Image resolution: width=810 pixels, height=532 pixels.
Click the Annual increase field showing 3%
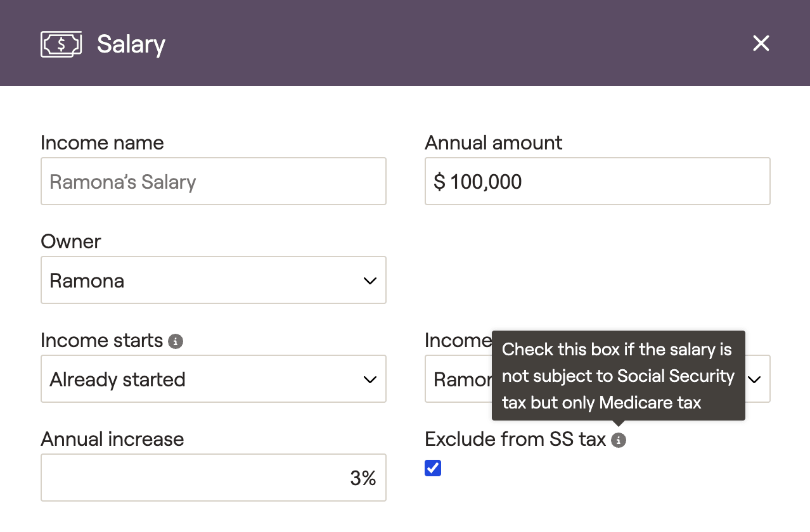[x=214, y=478]
